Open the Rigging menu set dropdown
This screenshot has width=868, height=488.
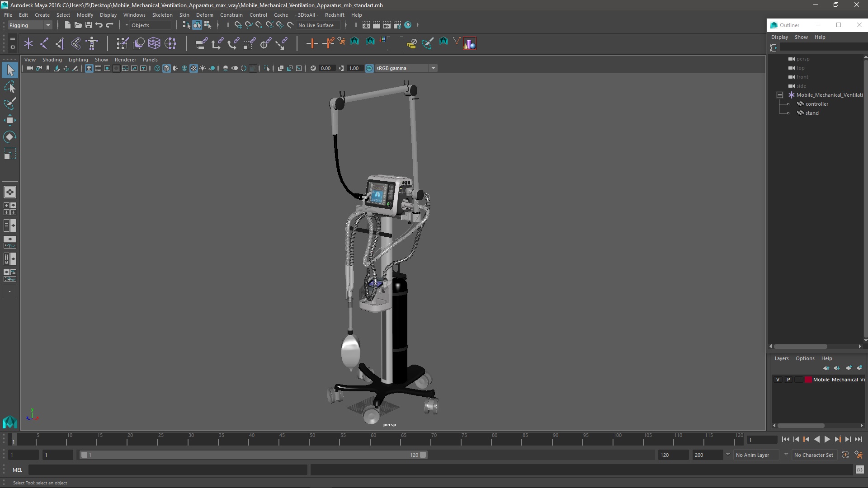point(30,25)
